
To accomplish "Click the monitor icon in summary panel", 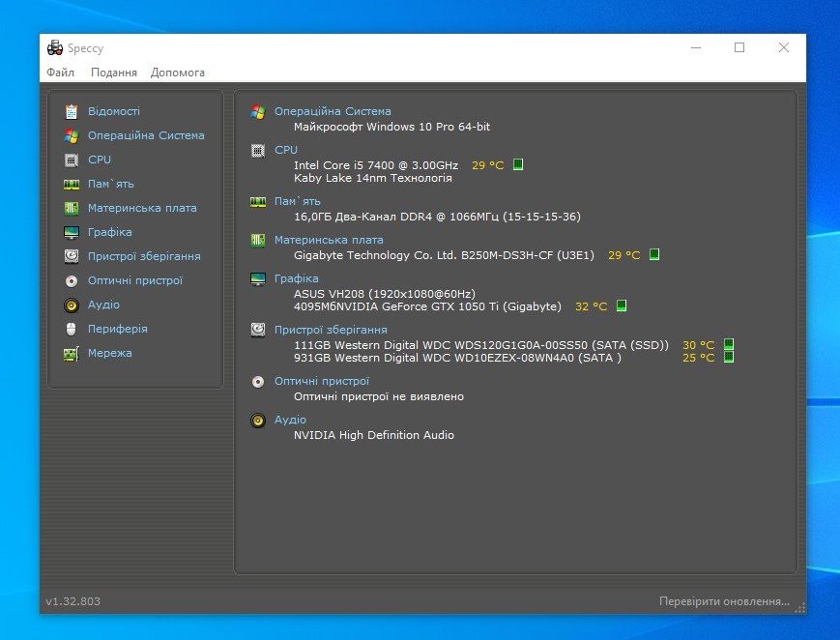I will [x=258, y=279].
